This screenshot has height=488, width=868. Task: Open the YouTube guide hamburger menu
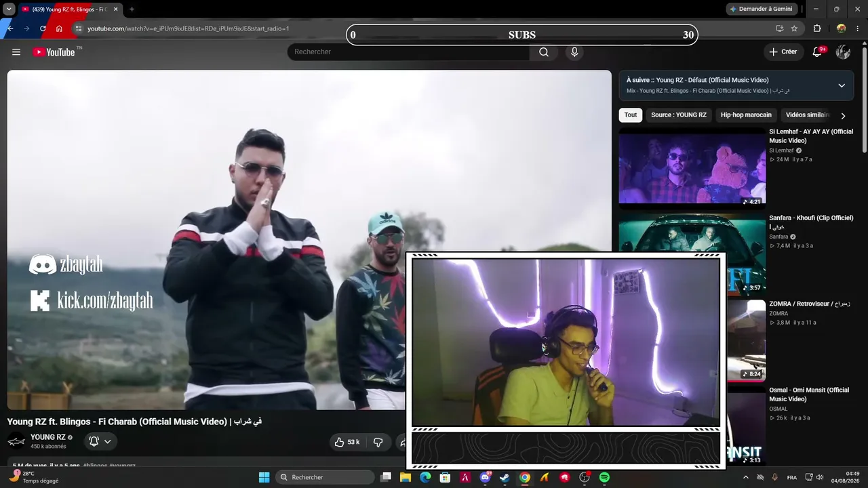[16, 52]
